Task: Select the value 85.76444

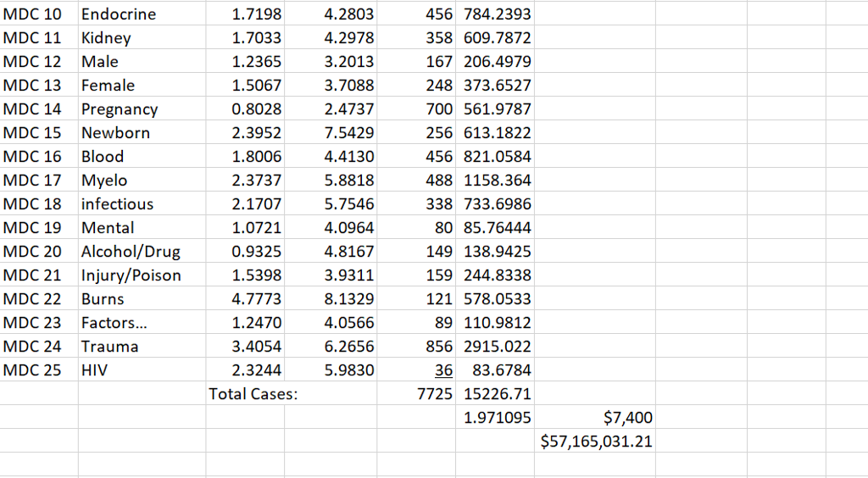Action: (495, 228)
